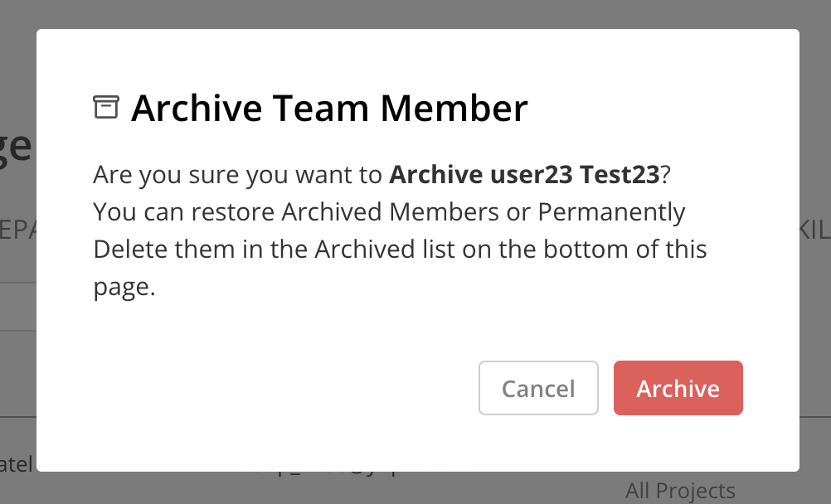Viewport: 831px width, 504px height.
Task: Click the Archived Members phrase in message
Action: (390, 212)
